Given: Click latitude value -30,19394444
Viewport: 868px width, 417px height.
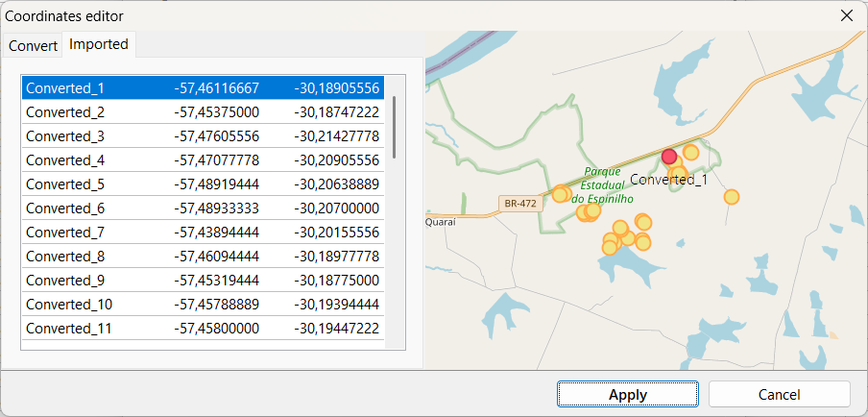Looking at the screenshot, I should [336, 305].
